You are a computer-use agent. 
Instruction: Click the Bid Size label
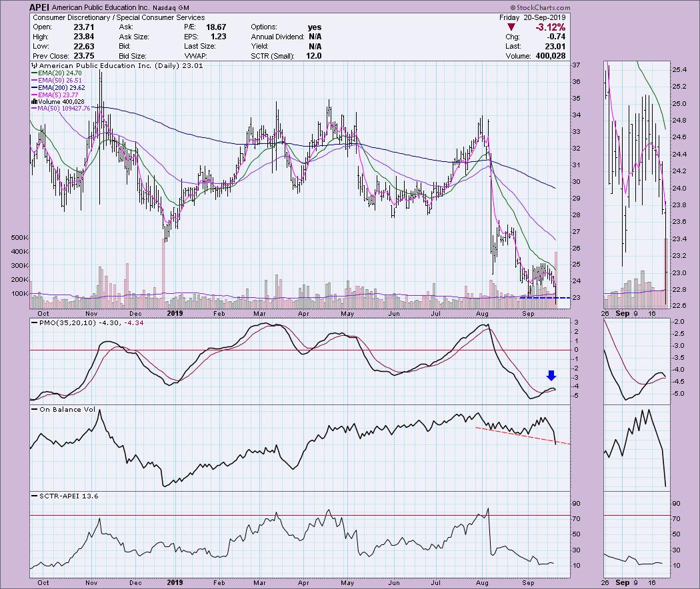(133, 56)
